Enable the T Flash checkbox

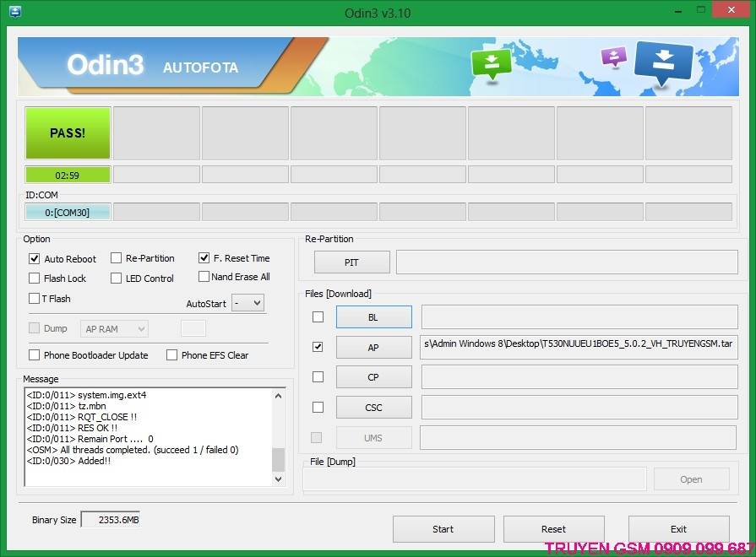pyautogui.click(x=35, y=298)
